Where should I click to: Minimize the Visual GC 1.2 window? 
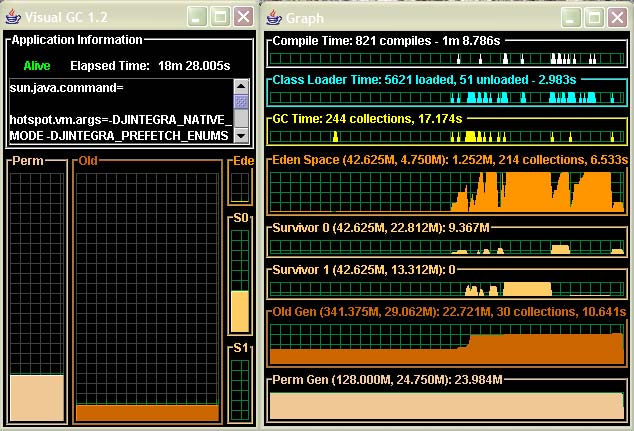(x=197, y=17)
